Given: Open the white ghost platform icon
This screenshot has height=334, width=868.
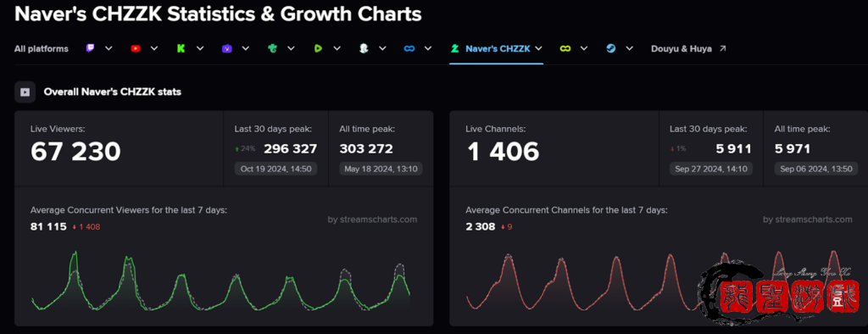Looking at the screenshot, I should point(364,48).
